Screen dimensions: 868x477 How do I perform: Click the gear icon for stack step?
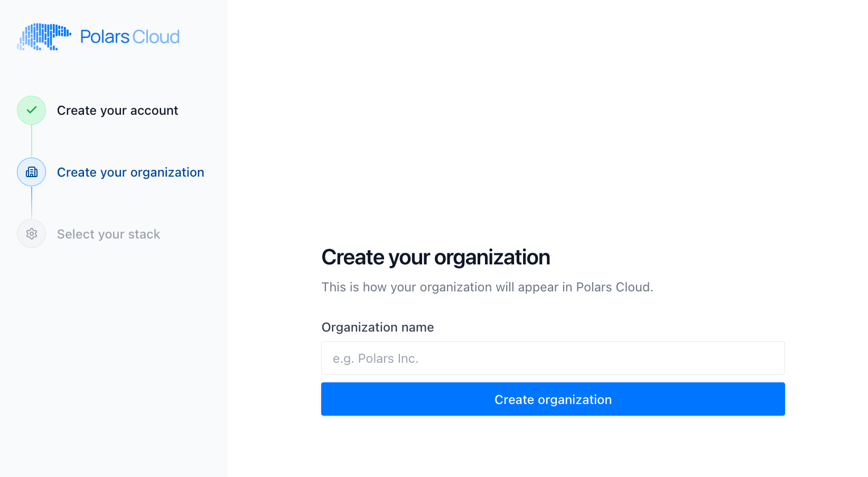[32, 234]
